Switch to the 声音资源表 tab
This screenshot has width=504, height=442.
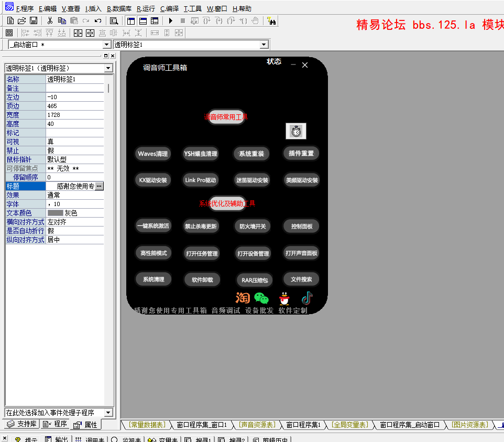[256, 425]
